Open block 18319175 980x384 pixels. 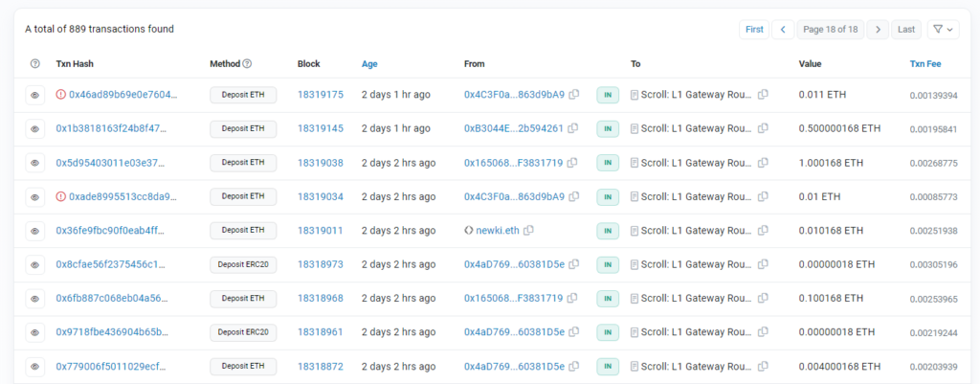[x=320, y=95]
